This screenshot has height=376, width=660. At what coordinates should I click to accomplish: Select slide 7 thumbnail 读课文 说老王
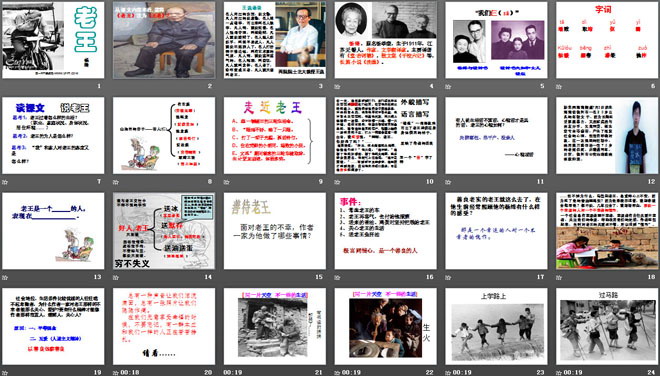click(53, 136)
